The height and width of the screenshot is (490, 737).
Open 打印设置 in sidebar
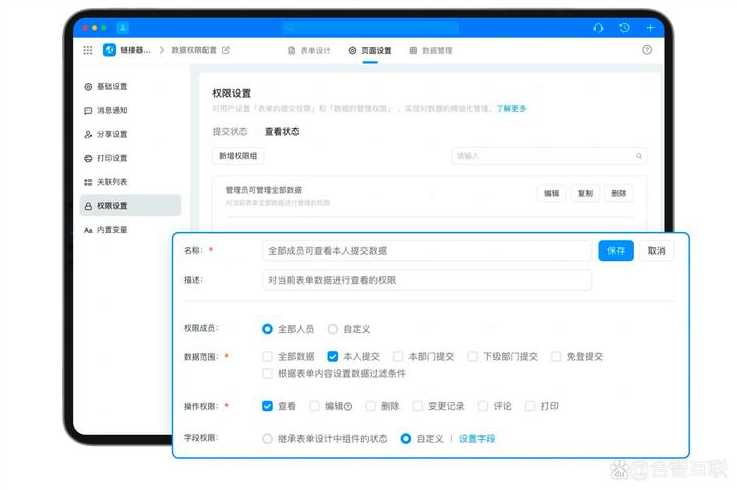click(130, 158)
